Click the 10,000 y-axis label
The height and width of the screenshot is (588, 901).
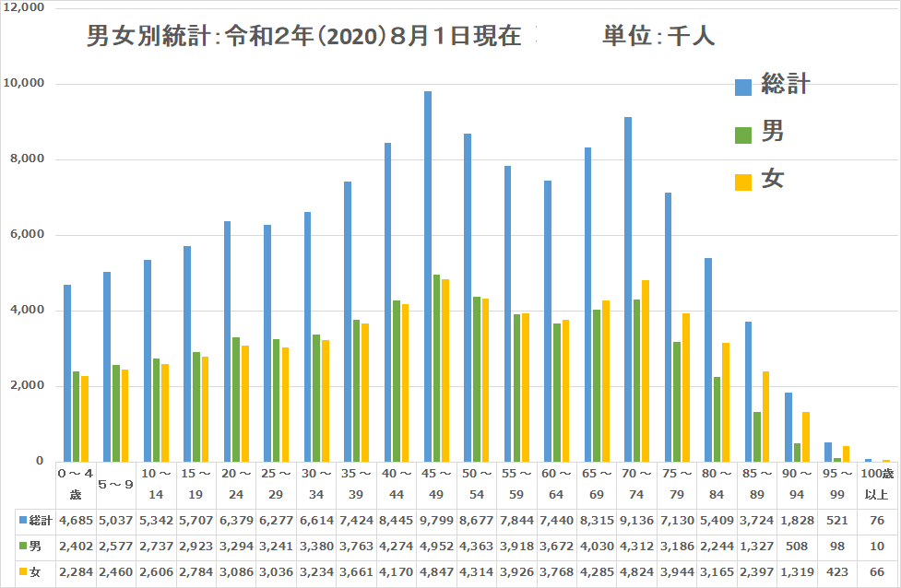[x=24, y=83]
